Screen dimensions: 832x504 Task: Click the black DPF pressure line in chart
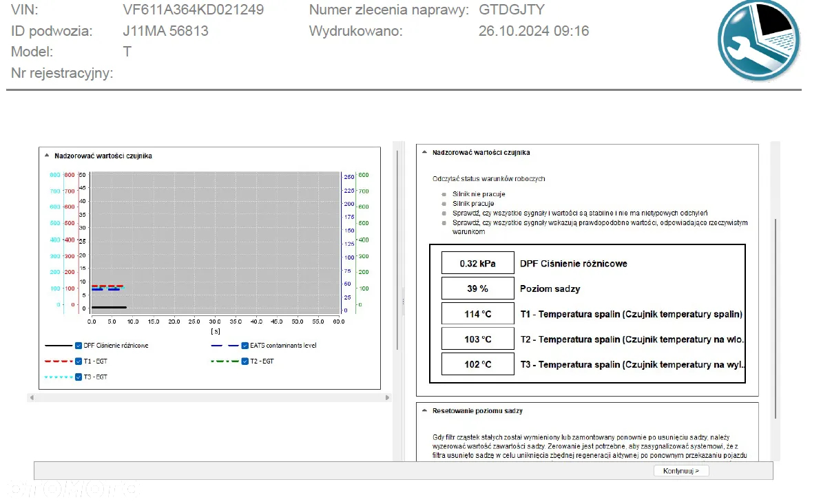pyautogui.click(x=109, y=307)
